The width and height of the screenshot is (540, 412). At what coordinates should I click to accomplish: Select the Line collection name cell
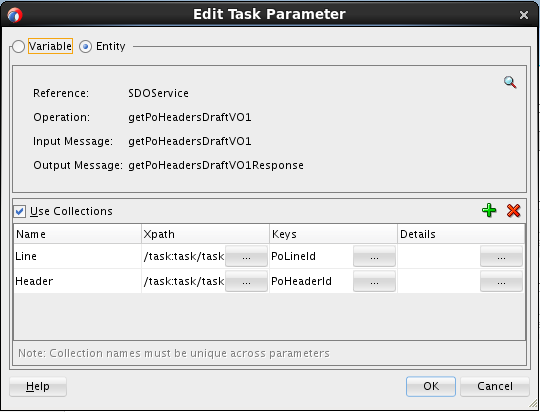pos(77,256)
